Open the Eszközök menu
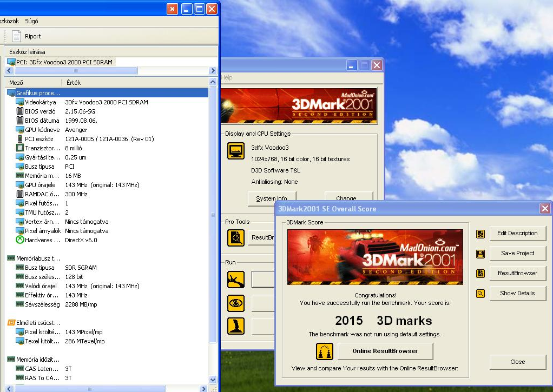 pos(9,21)
